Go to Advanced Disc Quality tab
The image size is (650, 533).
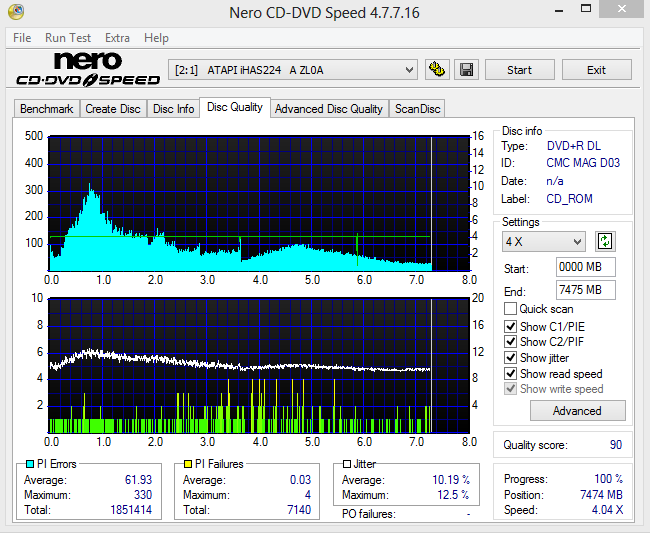coord(329,109)
